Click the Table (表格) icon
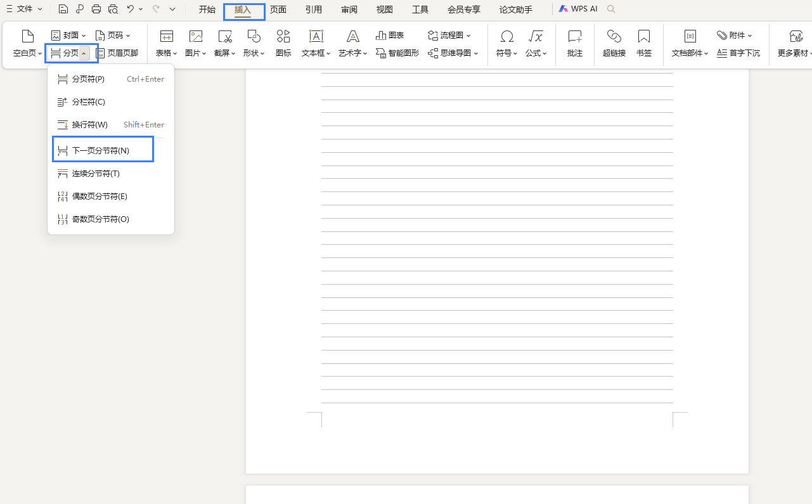The height and width of the screenshot is (504, 812). point(167,36)
